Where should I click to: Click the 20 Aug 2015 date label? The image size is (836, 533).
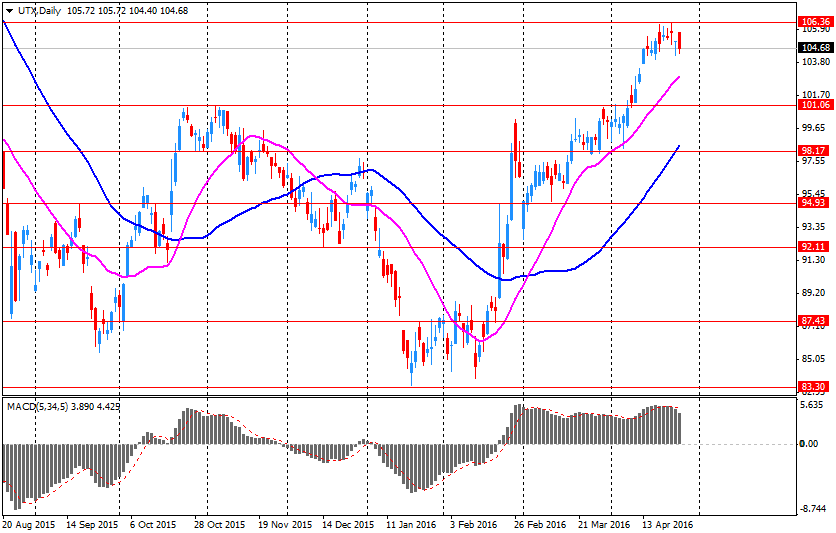coord(28,524)
